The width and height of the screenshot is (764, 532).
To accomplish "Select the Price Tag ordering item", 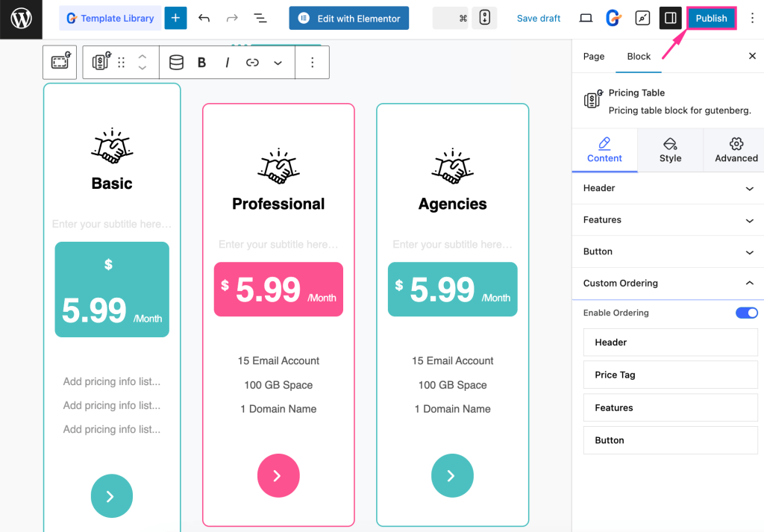I will coord(671,375).
